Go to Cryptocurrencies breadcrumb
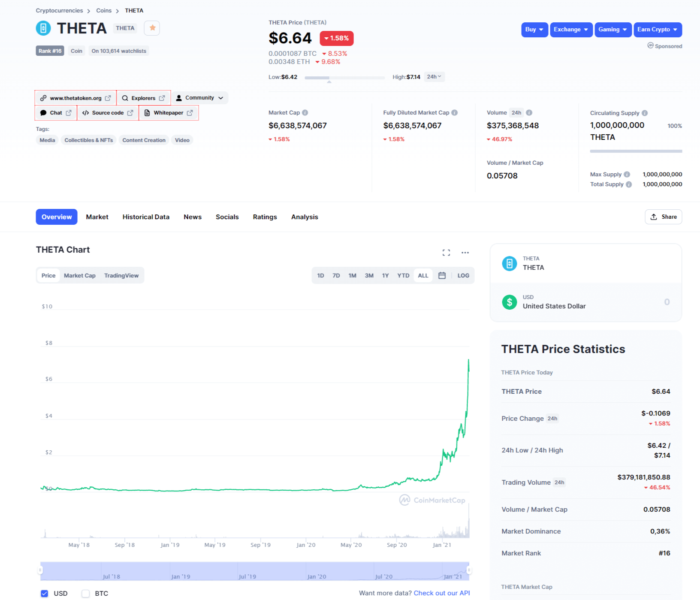700x600 pixels. (x=59, y=11)
